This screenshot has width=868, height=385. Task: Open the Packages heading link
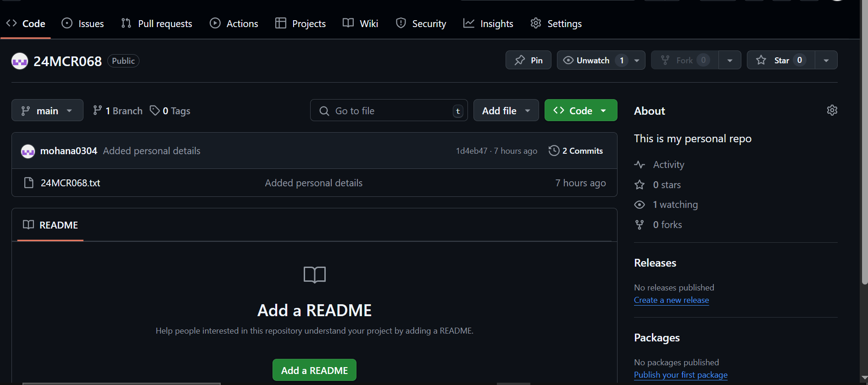point(657,337)
